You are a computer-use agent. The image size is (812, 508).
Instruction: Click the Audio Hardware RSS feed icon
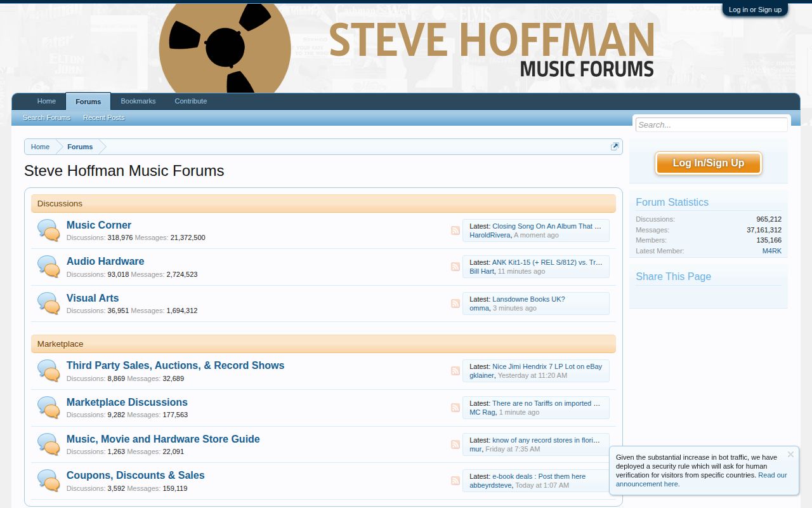455,267
